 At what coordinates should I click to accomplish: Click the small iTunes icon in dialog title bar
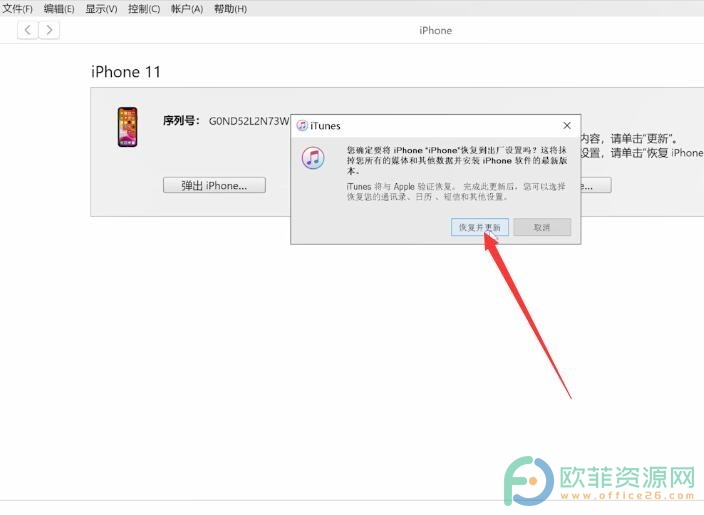(x=302, y=125)
